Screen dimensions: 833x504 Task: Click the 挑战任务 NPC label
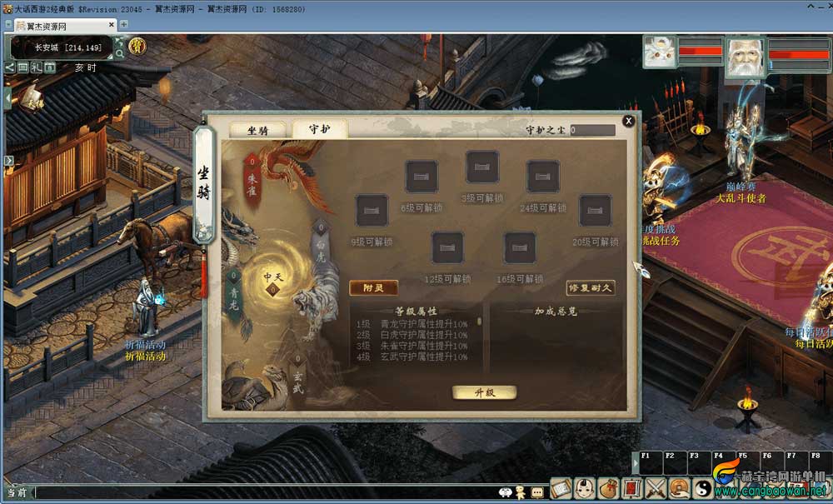click(x=661, y=241)
